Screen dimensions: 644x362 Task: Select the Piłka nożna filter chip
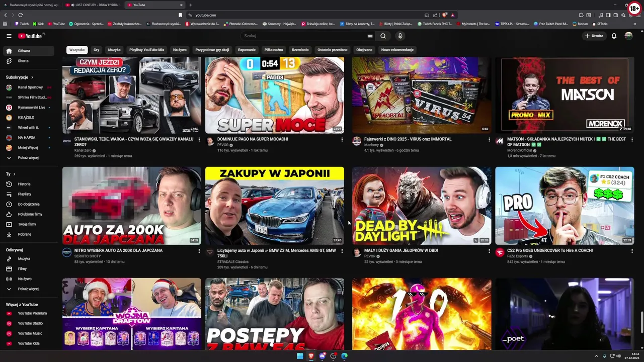click(x=274, y=50)
